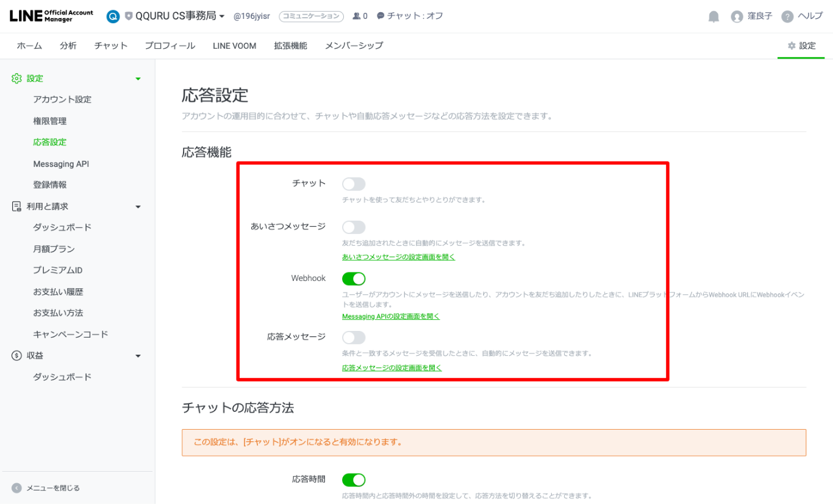The image size is (833, 504).
Task: Collapse the 利用と請求 sidebar section
Action: pyautogui.click(x=138, y=207)
